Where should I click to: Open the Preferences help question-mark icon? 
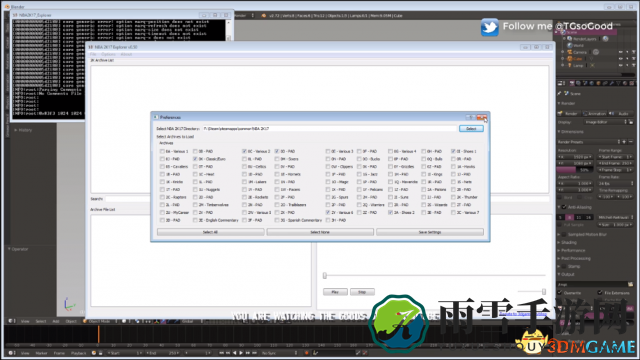[x=471, y=117]
